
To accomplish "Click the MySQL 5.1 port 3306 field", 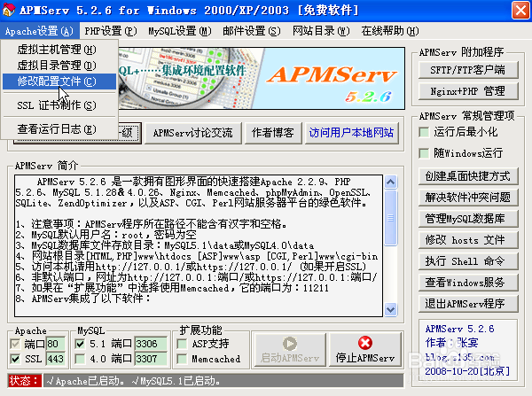I will click(151, 344).
